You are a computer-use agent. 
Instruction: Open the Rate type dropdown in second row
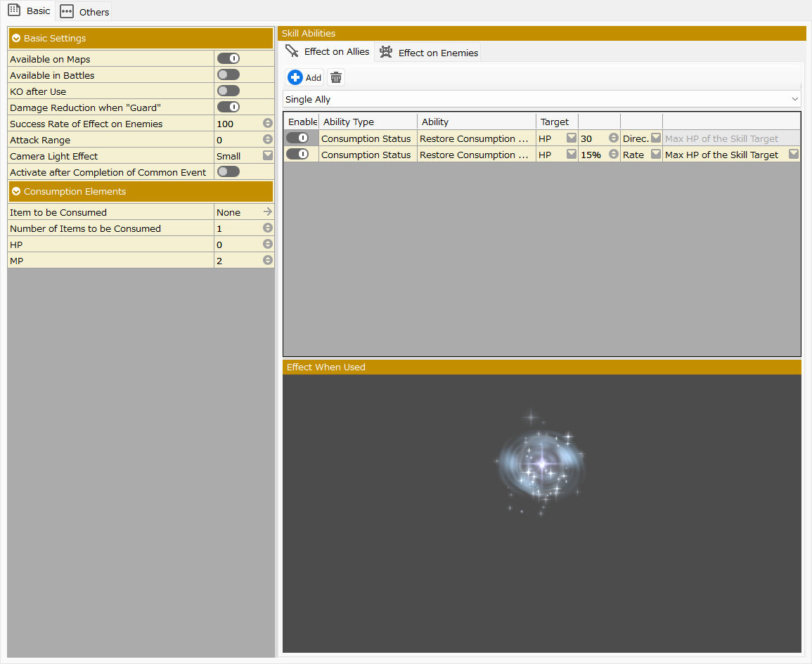655,155
